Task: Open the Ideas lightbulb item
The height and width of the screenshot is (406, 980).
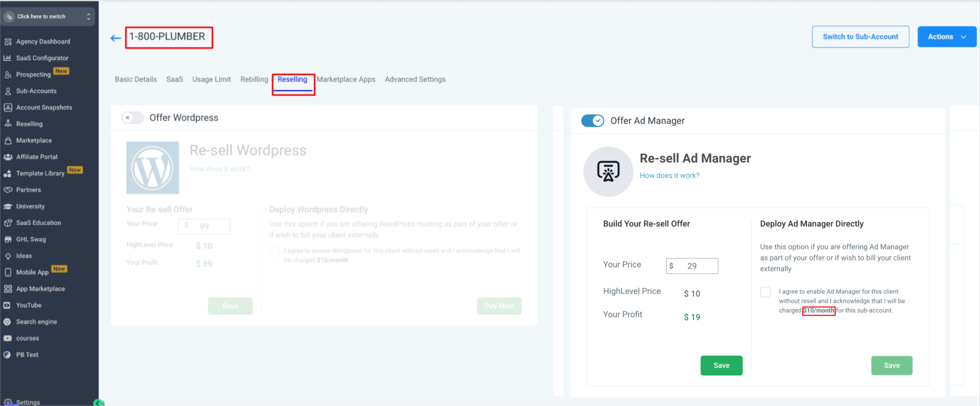Action: coord(8,256)
